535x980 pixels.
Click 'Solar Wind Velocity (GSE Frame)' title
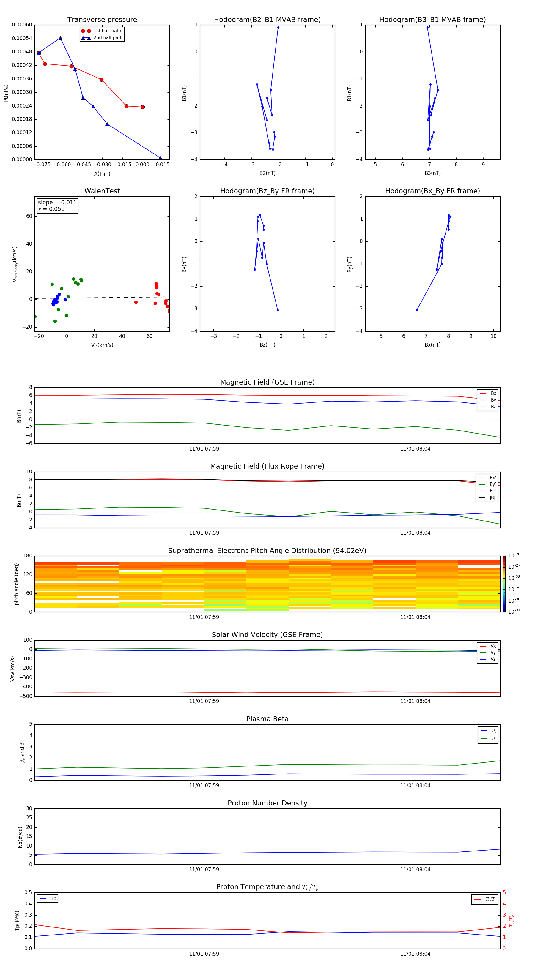[267, 635]
